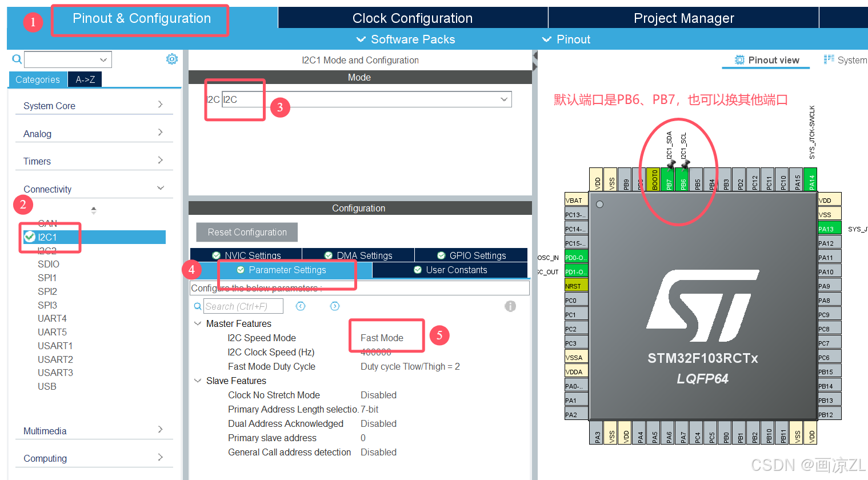Open the GPIO Settings tab
Image resolution: width=868 pixels, height=480 pixels.
pyautogui.click(x=471, y=255)
